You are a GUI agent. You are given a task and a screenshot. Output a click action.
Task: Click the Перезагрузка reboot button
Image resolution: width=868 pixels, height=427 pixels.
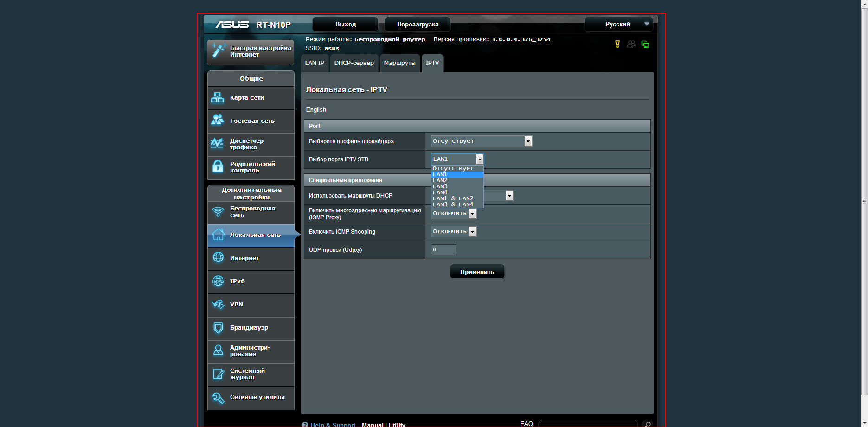coord(418,24)
